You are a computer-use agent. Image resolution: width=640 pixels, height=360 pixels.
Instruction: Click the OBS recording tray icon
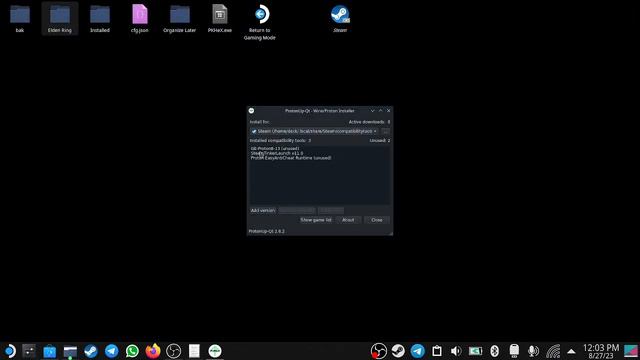(378, 351)
